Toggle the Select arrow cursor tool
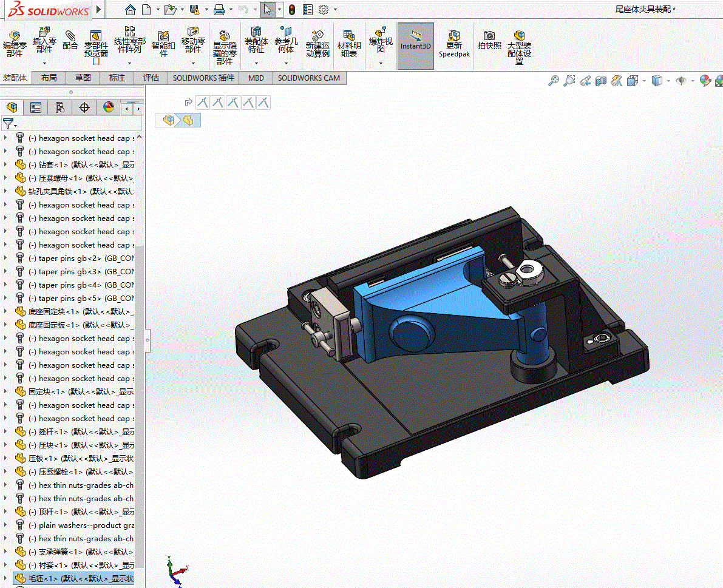Image resolution: width=723 pixels, height=588 pixels. (x=268, y=10)
